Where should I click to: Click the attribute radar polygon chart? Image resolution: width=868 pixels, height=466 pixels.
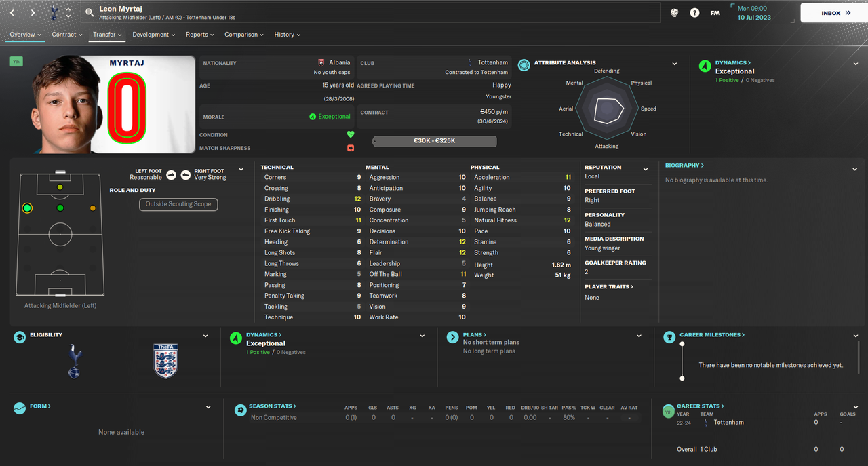pos(607,109)
